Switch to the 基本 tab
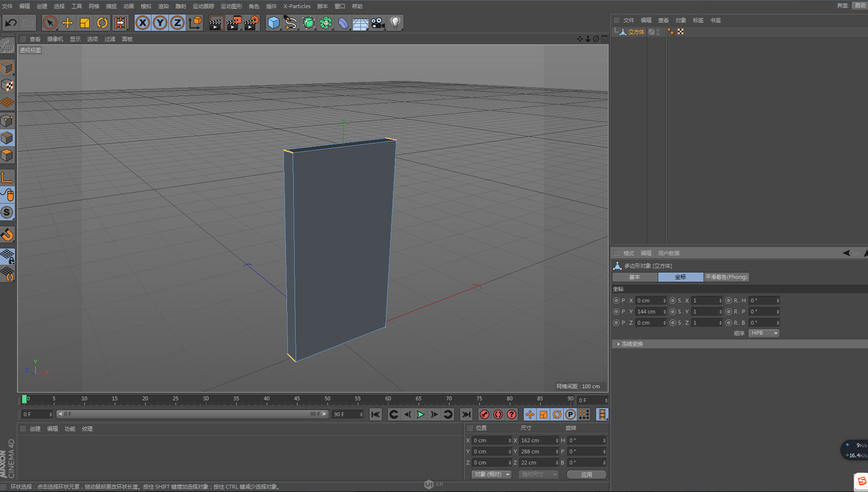Screen dimensions: 868x492 [x=635, y=277]
